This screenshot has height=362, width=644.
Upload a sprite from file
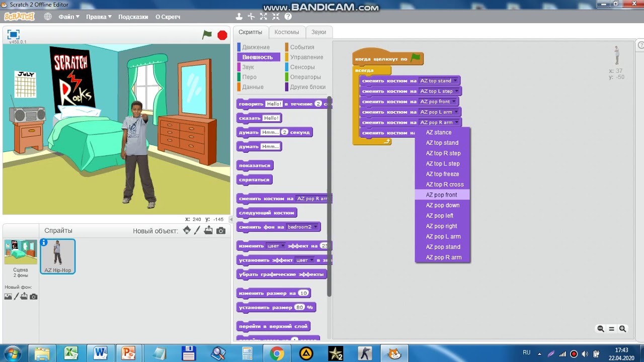pos(208,231)
